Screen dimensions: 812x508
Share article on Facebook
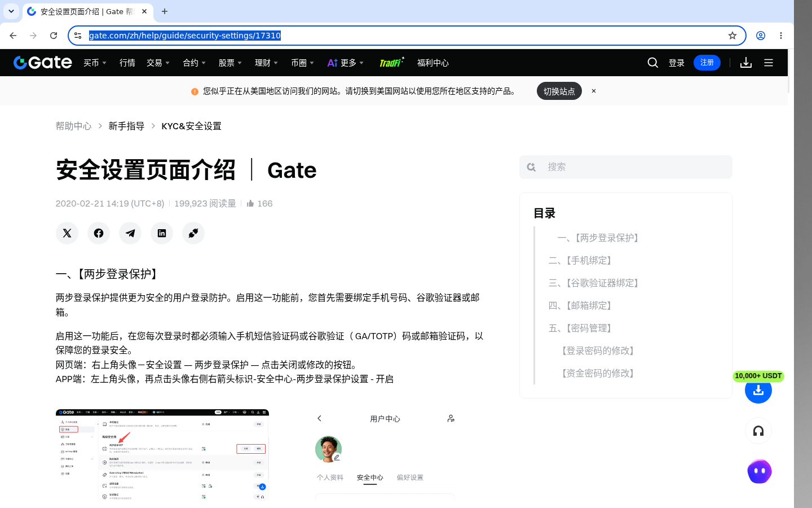(99, 233)
